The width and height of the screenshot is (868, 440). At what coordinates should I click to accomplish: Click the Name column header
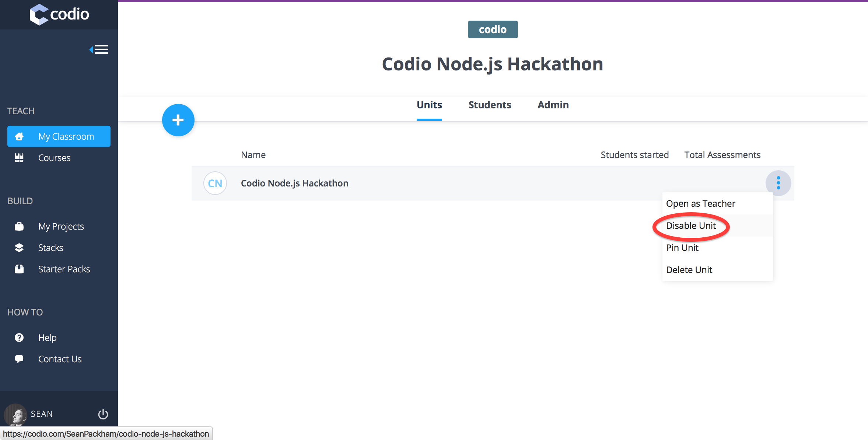click(253, 155)
